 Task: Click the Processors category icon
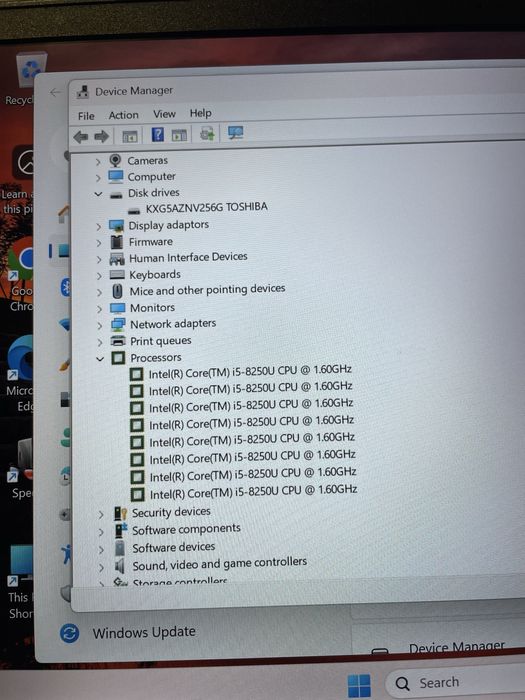point(118,358)
